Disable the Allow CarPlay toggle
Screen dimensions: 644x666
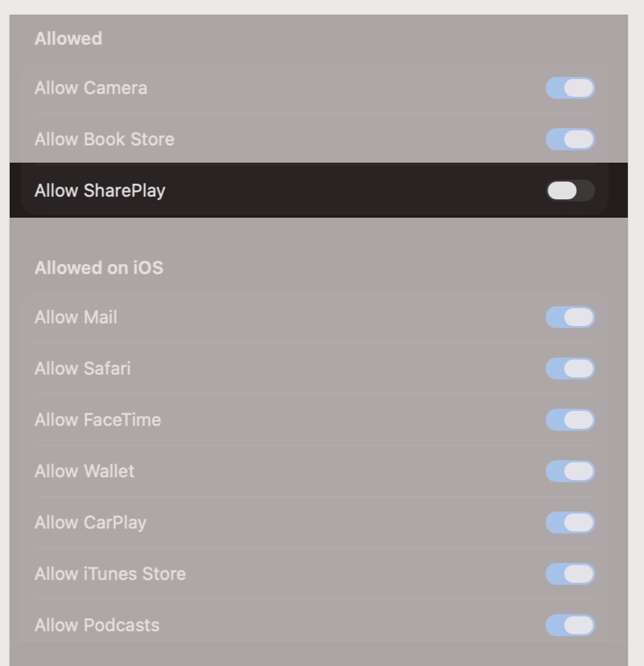569,523
